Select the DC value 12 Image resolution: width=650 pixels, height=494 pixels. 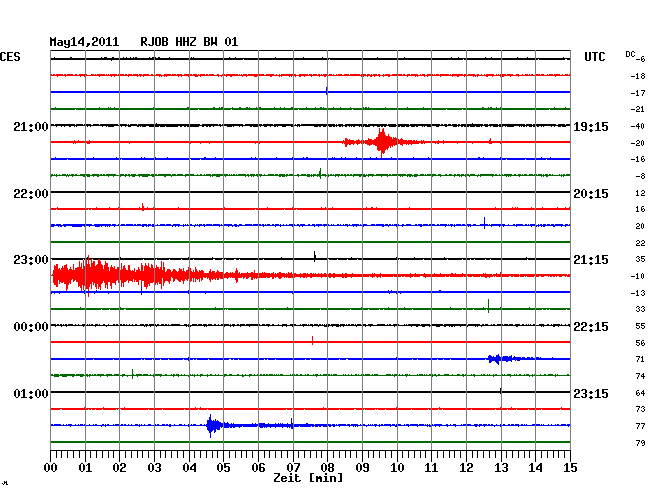(x=640, y=193)
